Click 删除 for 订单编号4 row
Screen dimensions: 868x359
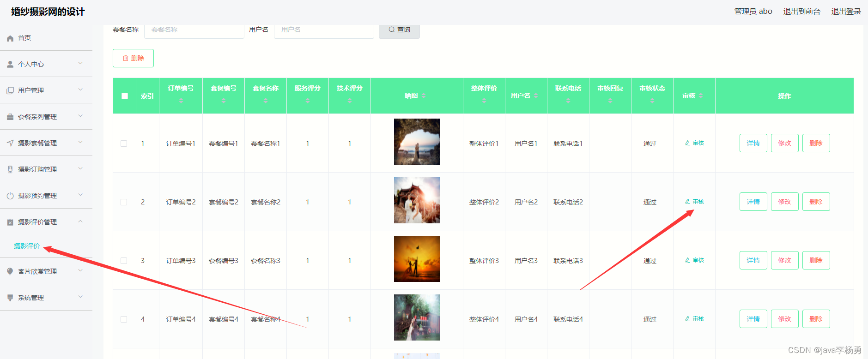pos(816,319)
